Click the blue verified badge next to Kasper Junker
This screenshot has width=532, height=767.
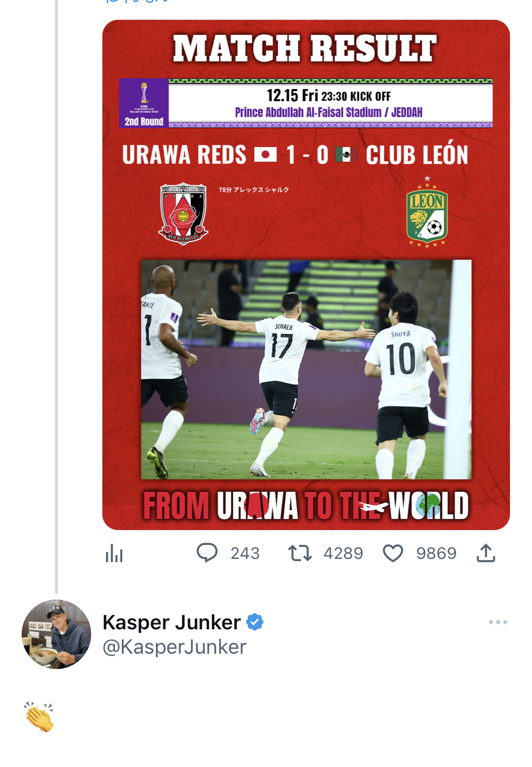(x=254, y=622)
